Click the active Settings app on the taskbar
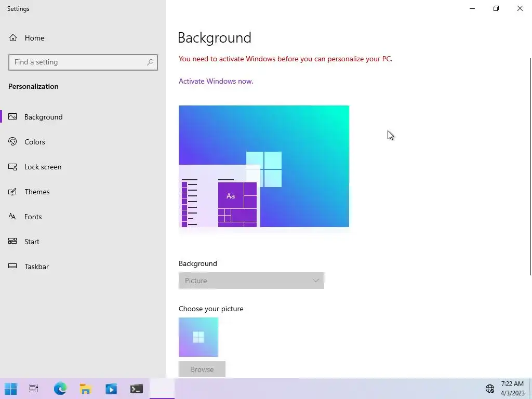 162,389
